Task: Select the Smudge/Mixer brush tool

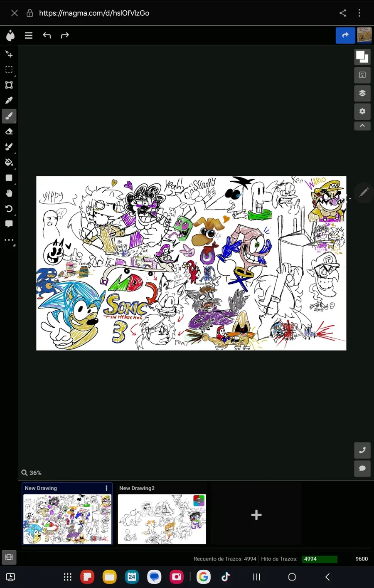Action: click(9, 147)
